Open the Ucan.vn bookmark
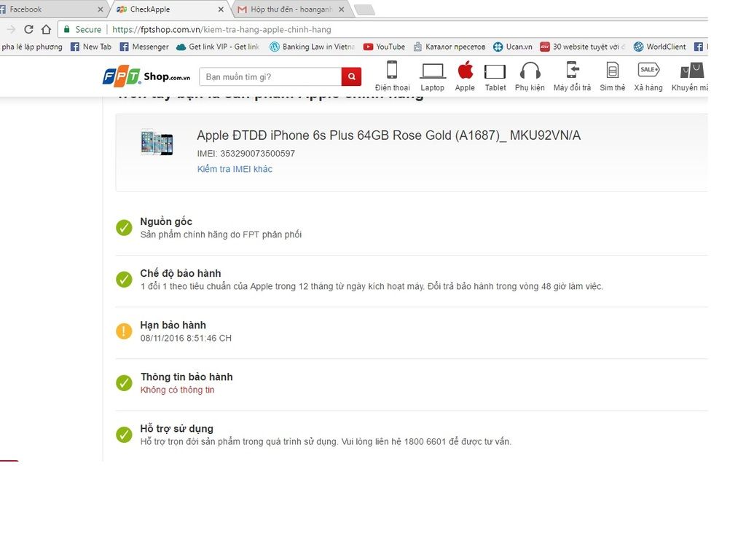Viewport: 746px width, 560px height. 512,47
